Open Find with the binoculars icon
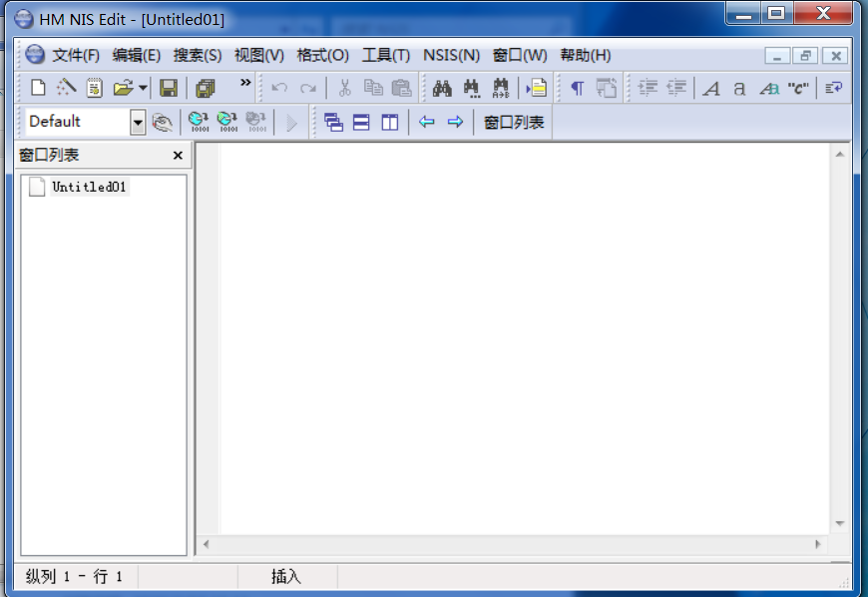The width and height of the screenshot is (868, 597). 442,88
